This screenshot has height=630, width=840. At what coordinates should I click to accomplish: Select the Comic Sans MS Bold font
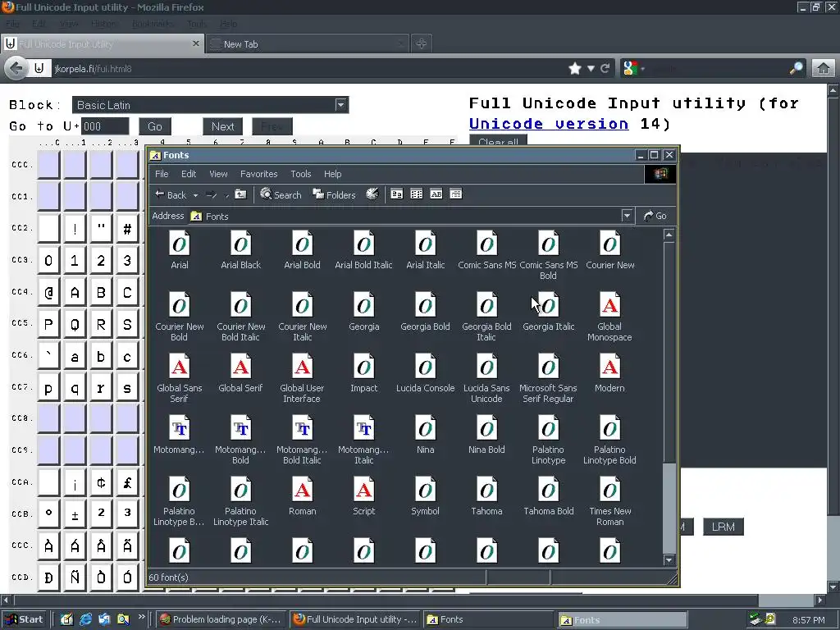click(548, 256)
